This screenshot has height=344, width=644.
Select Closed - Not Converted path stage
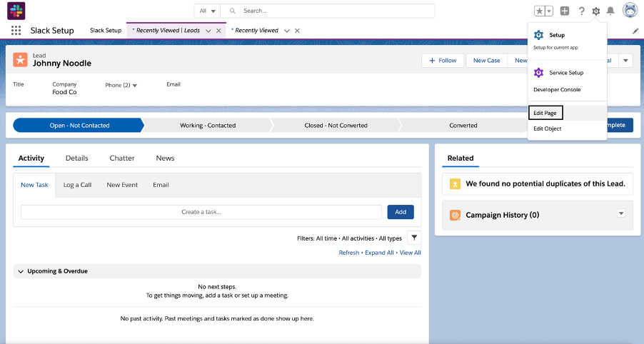336,125
